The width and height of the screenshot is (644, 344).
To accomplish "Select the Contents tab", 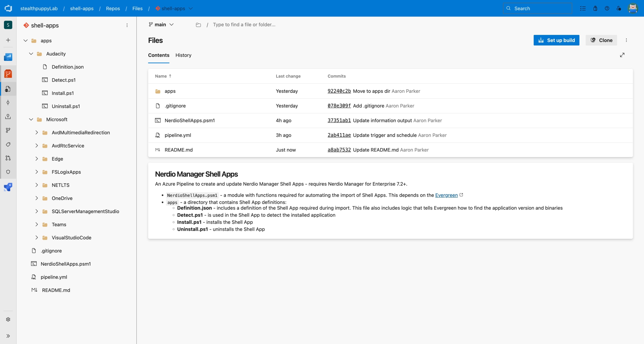I will [x=158, y=55].
